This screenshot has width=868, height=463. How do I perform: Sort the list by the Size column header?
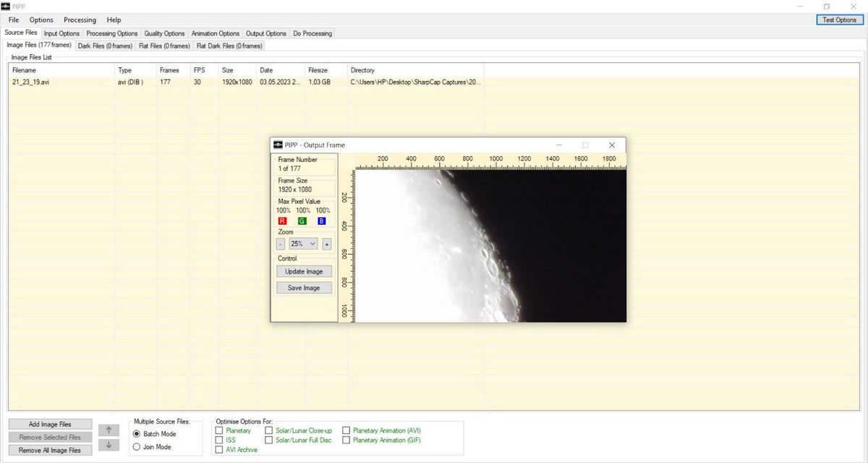238,70
